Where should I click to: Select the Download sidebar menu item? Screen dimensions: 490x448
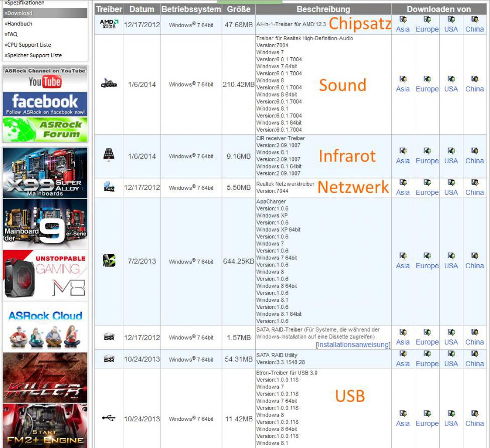[x=45, y=13]
